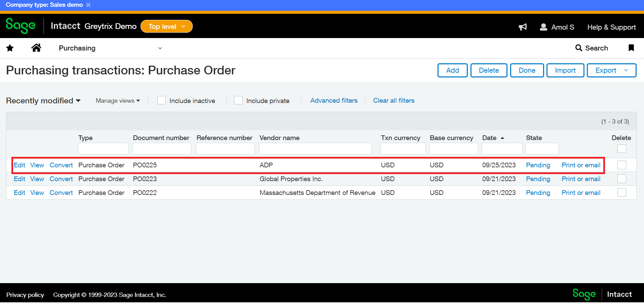Focus the Txn currency filter field
This screenshot has height=304, width=644.
403,149
